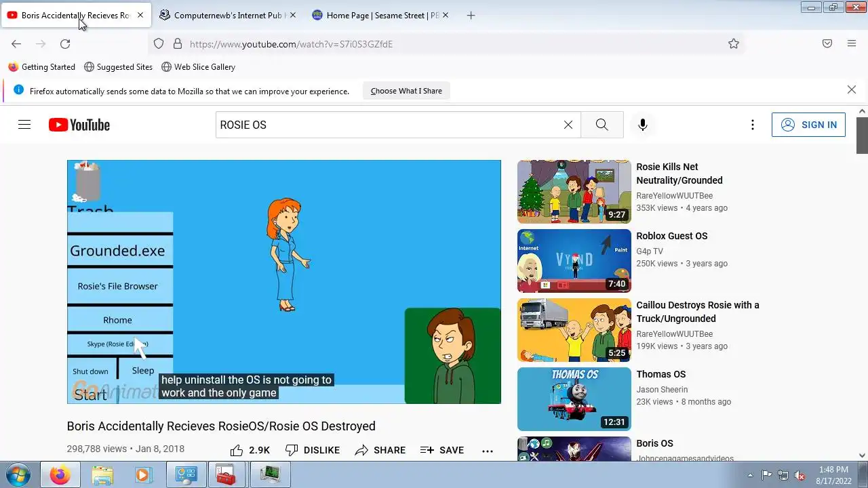868x488 pixels.
Task: Show site information via padlock icon
Action: (178, 44)
